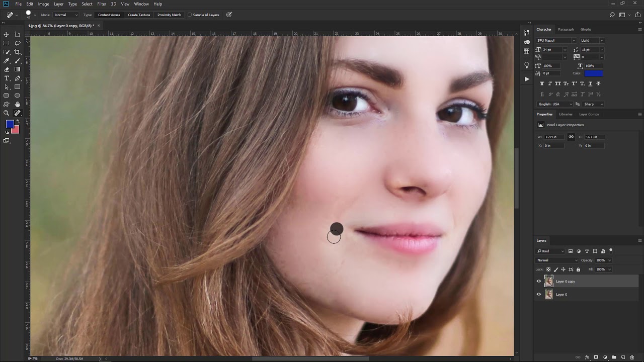The height and width of the screenshot is (362, 644).
Task: Enable the Sample All Layers checkbox
Action: coord(190,15)
